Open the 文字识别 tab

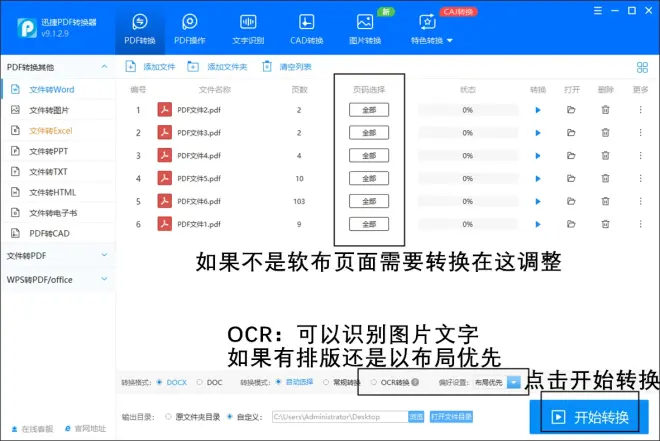pos(248,29)
